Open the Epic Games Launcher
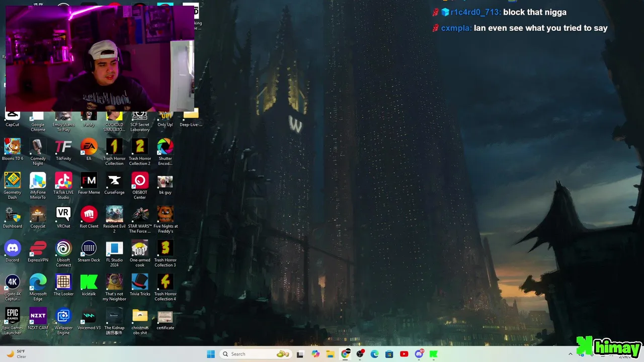Image resolution: width=644 pixels, height=362 pixels. coord(13,321)
